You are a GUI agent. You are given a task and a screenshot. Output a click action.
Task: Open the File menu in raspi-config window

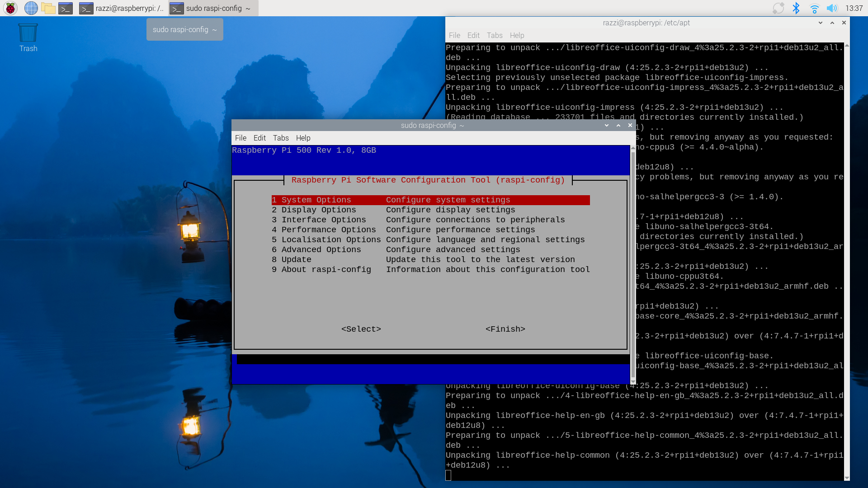point(241,138)
